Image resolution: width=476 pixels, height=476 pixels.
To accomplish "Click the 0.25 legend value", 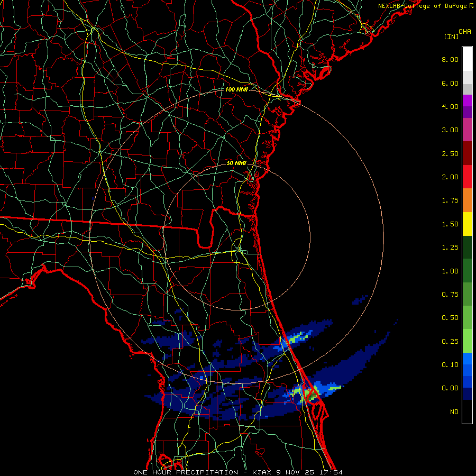I will [450, 342].
